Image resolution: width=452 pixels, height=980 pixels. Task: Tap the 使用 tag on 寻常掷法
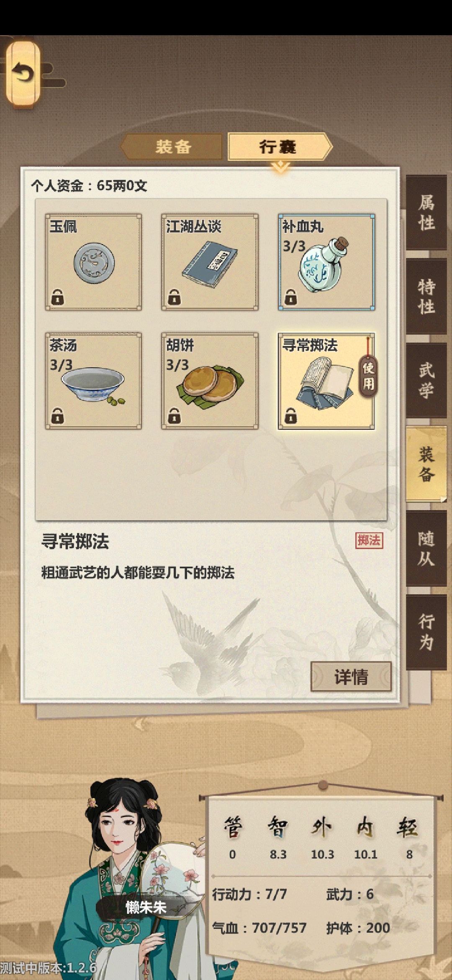(368, 376)
